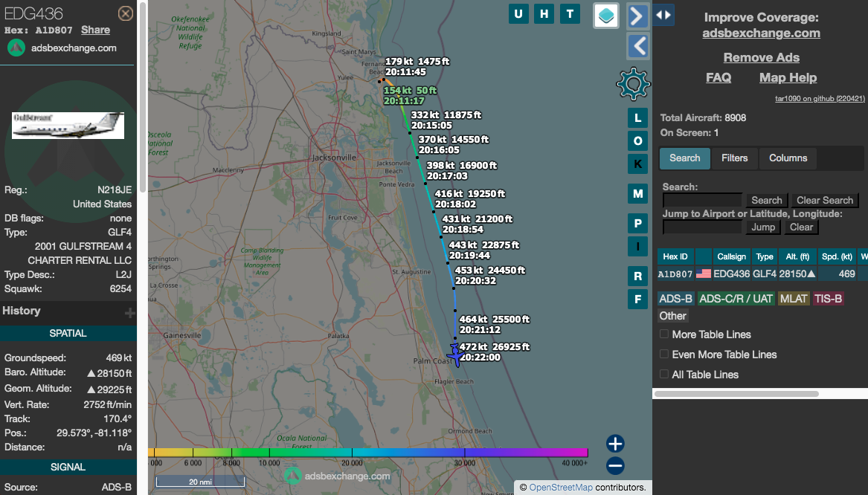Viewport: 868px width, 495px height.
Task: Sort table by Hex ID column
Action: (675, 256)
